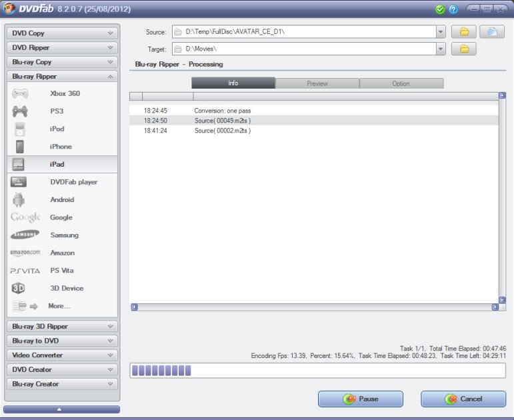Pause the conversion task
This screenshot has height=420, width=514.
coord(361,399)
